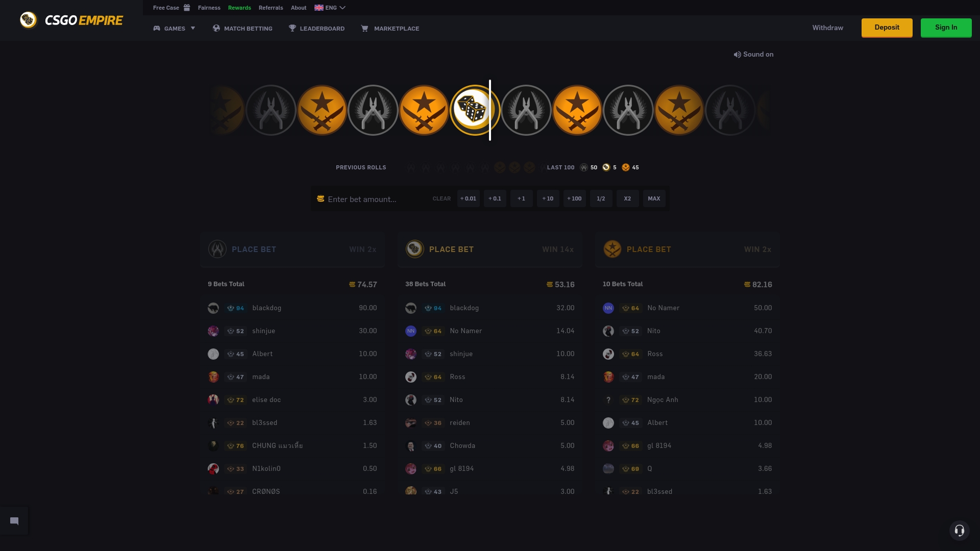
Task: Toggle Sound on off
Action: [753, 54]
